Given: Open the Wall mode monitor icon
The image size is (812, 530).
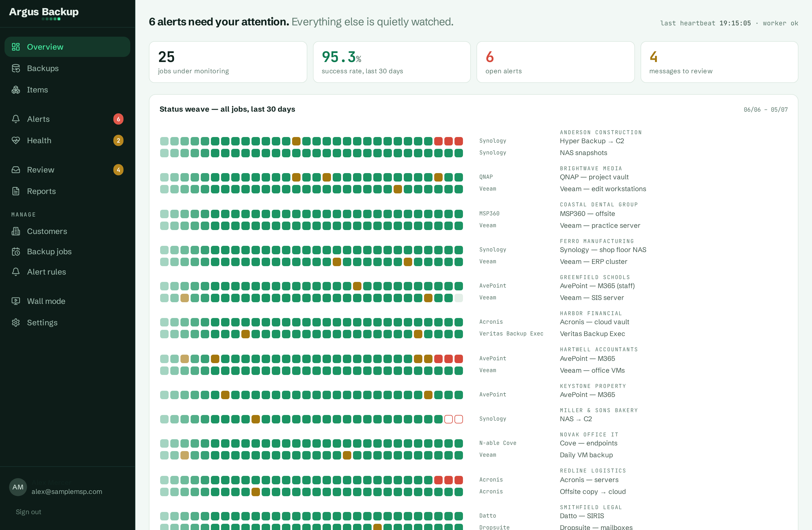Looking at the screenshot, I should 16,301.
